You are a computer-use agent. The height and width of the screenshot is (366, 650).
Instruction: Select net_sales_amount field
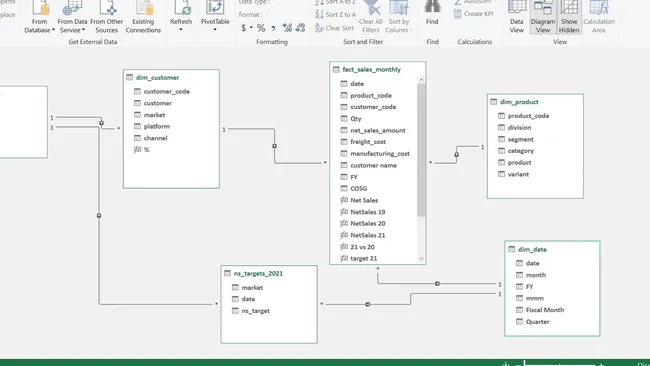[378, 131]
